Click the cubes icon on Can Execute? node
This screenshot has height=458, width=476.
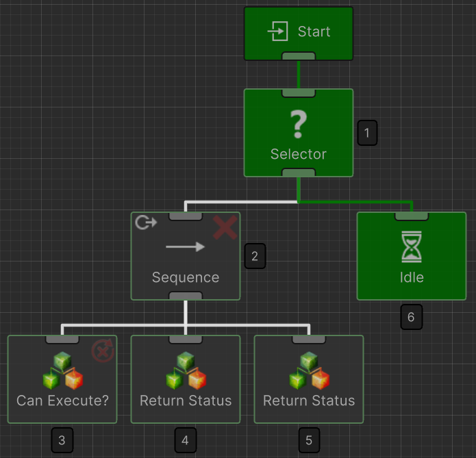tap(62, 371)
